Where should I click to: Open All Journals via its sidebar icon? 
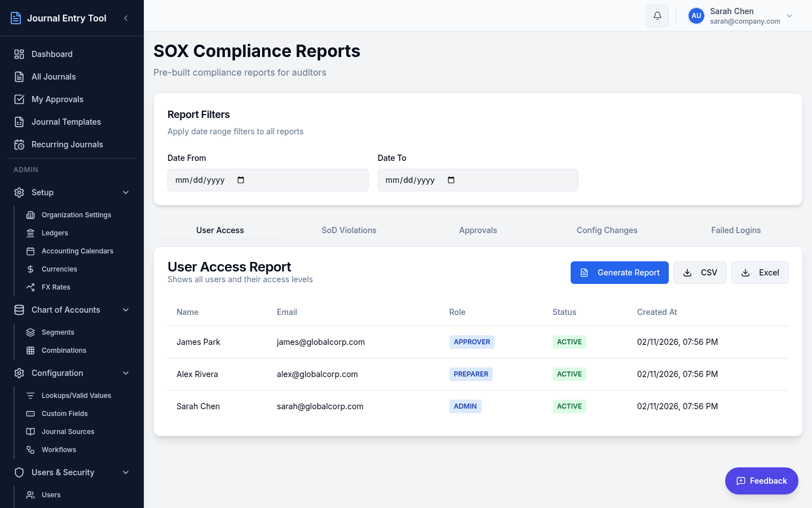(x=18, y=77)
